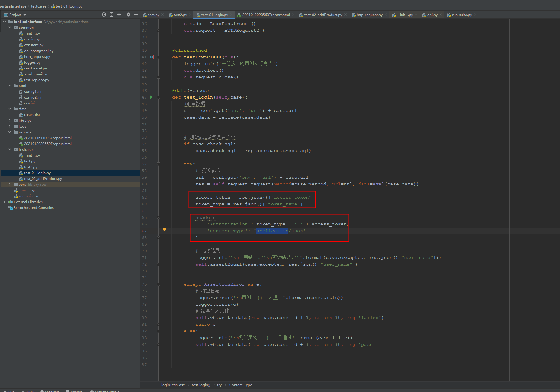Click the Expand All icon in Project panel
The image size is (560, 392).
111,15
